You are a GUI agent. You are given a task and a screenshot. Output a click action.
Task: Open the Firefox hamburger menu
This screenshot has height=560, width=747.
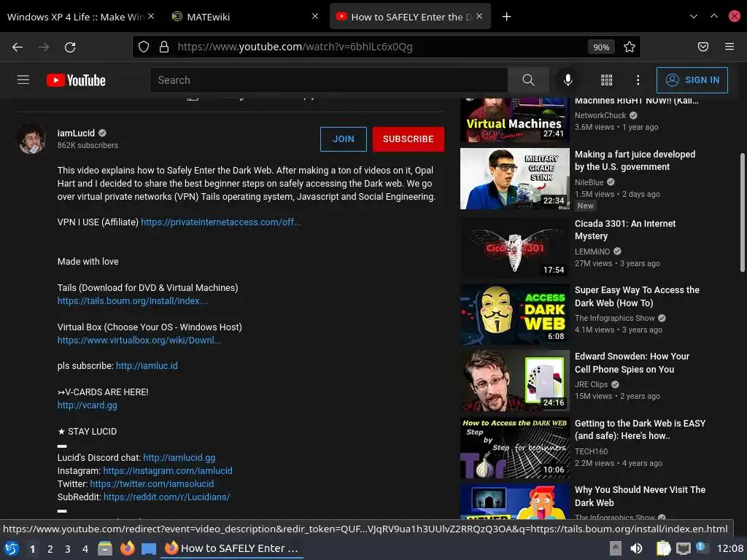tap(729, 47)
